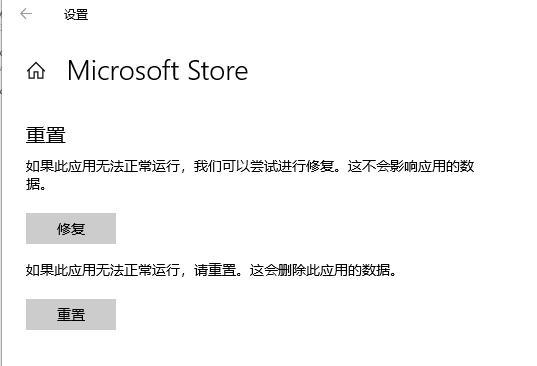Click the 重置 section heading
The width and height of the screenshot is (537, 366).
coord(46,135)
